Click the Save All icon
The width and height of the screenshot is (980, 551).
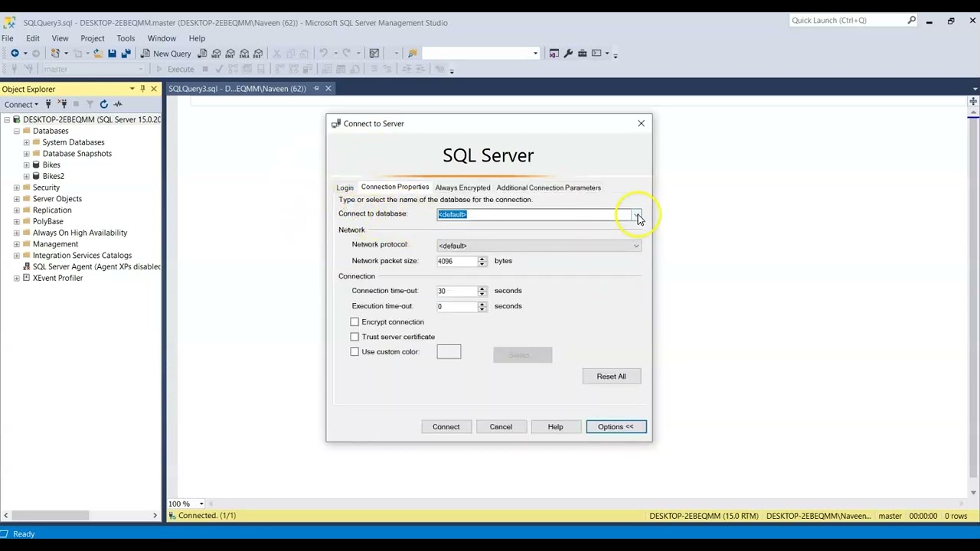point(126,54)
